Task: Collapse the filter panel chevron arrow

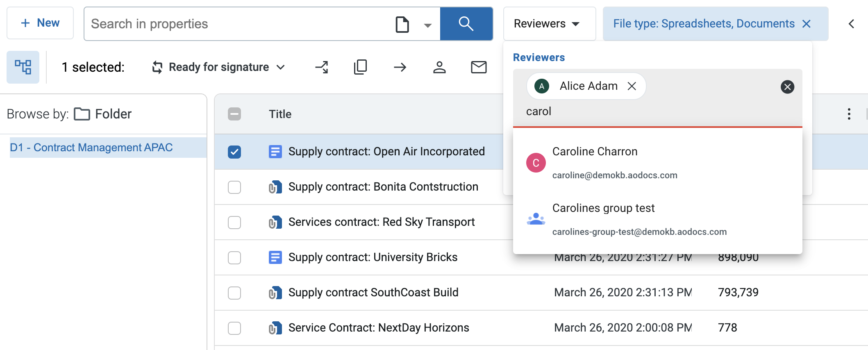Action: click(x=851, y=24)
